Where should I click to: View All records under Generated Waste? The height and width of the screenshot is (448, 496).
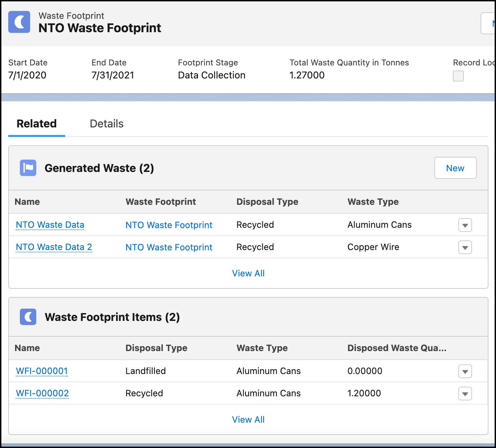(x=248, y=273)
